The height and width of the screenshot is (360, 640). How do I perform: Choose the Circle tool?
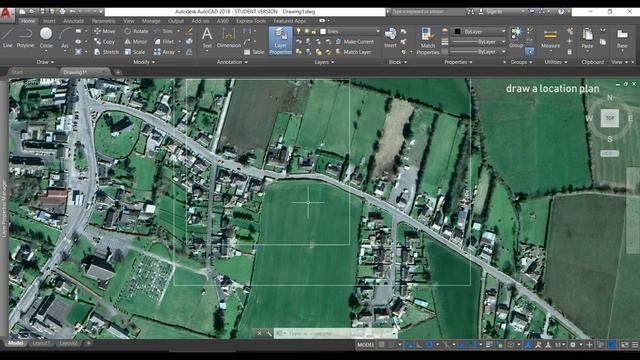[x=46, y=38]
